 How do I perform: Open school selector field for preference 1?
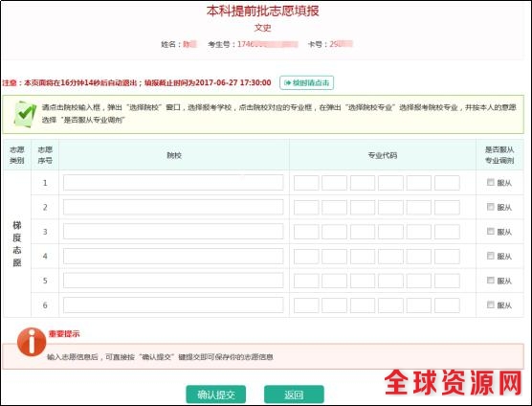click(173, 183)
